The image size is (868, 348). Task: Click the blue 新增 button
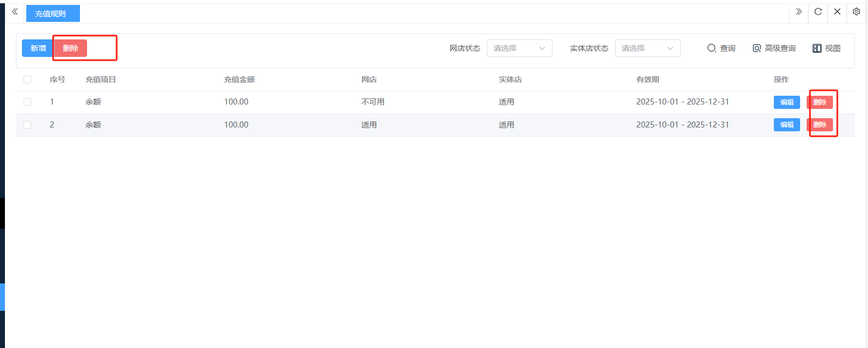click(38, 48)
